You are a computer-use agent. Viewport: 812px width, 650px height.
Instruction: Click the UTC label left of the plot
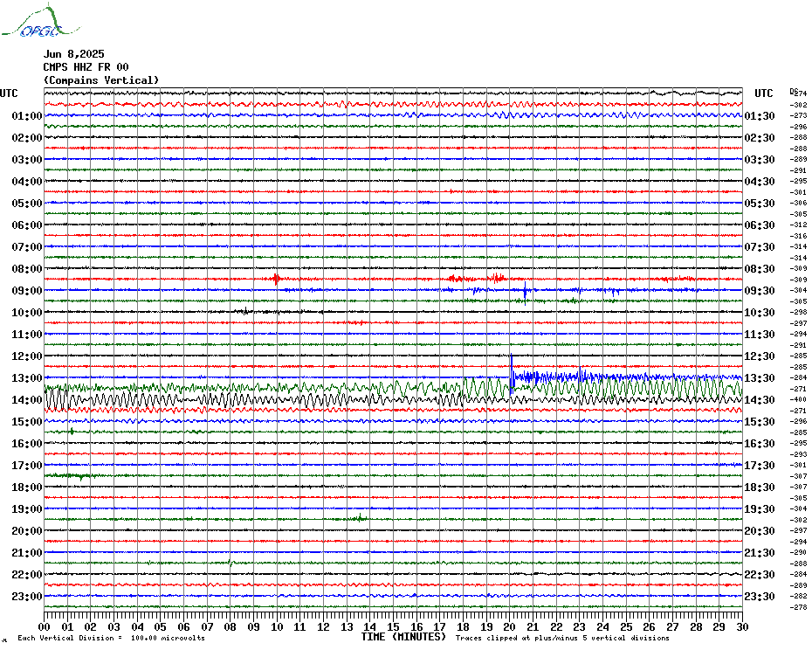coord(9,93)
